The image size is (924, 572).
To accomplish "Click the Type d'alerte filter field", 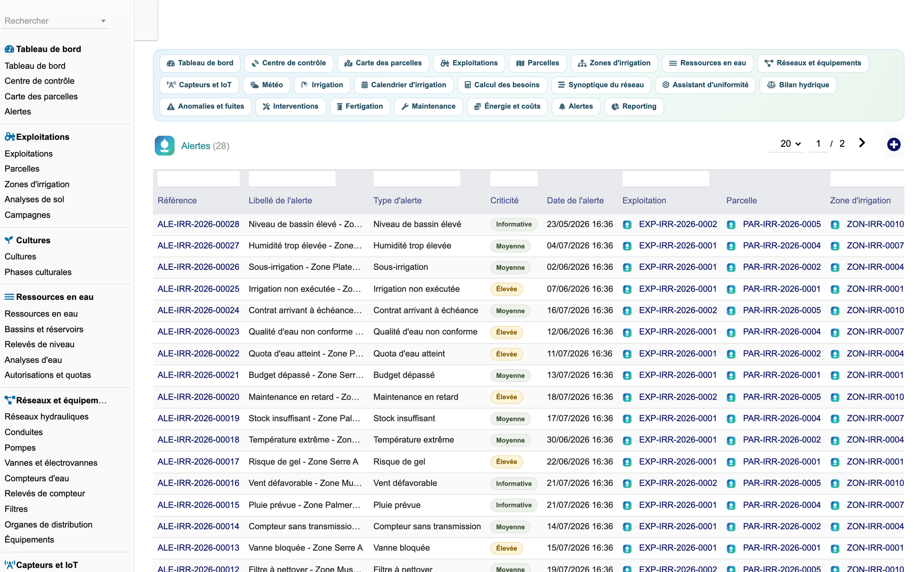I will coord(417,179).
